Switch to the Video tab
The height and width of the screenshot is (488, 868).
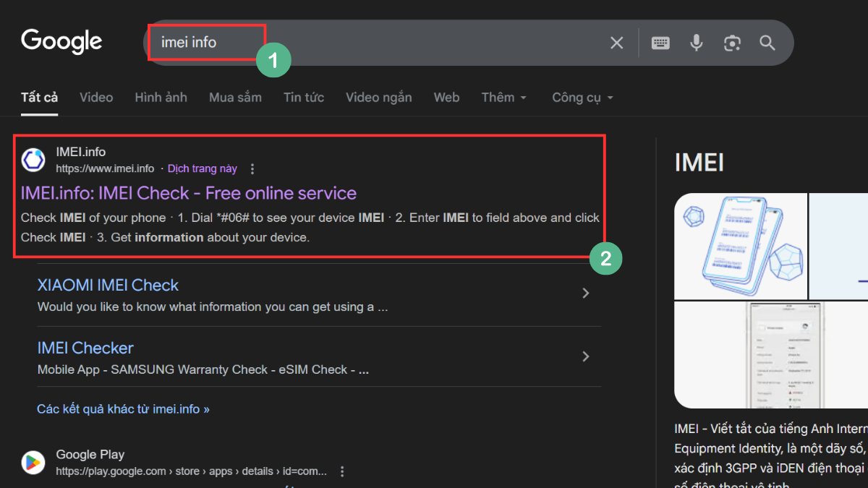(x=96, y=98)
